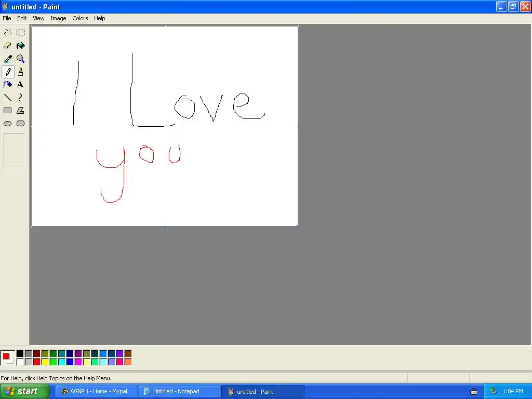Select the orange color swatch
This screenshot has height=399, width=532.
128,362
